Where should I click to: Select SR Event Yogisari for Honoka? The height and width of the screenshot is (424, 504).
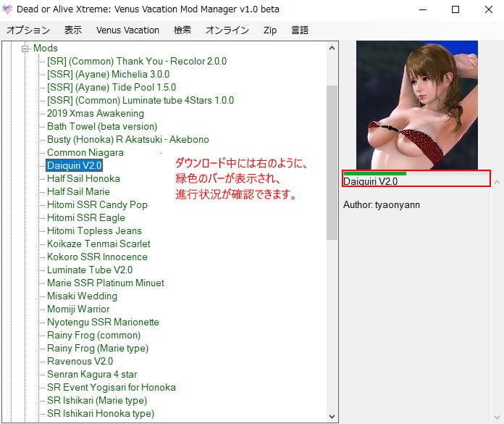coord(112,388)
